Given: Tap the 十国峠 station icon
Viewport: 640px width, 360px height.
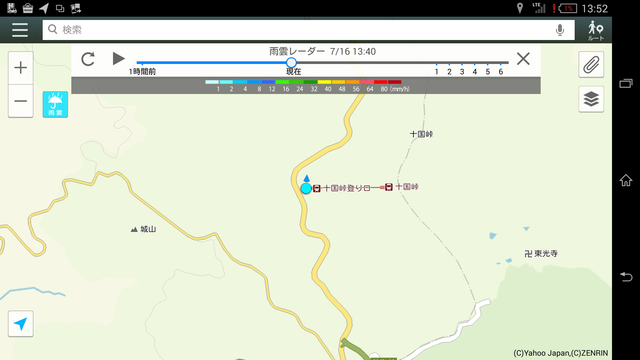Looking at the screenshot, I should pyautogui.click(x=389, y=187).
